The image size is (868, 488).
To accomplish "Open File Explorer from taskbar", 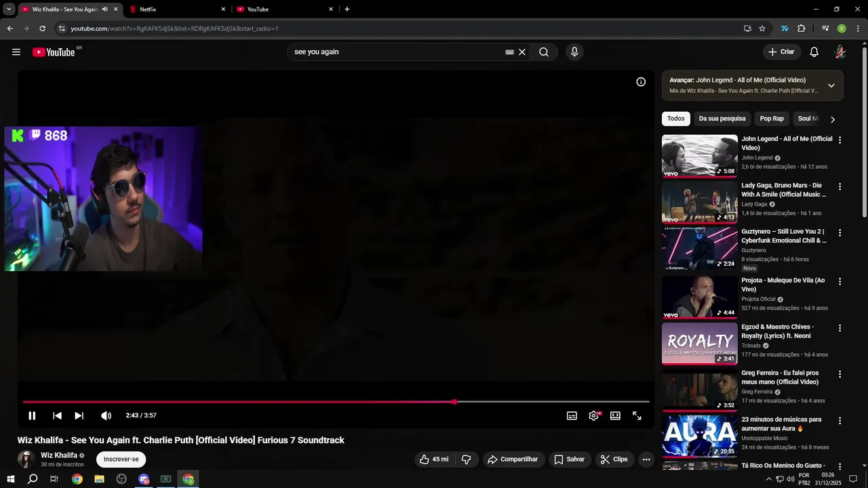I will [x=99, y=479].
